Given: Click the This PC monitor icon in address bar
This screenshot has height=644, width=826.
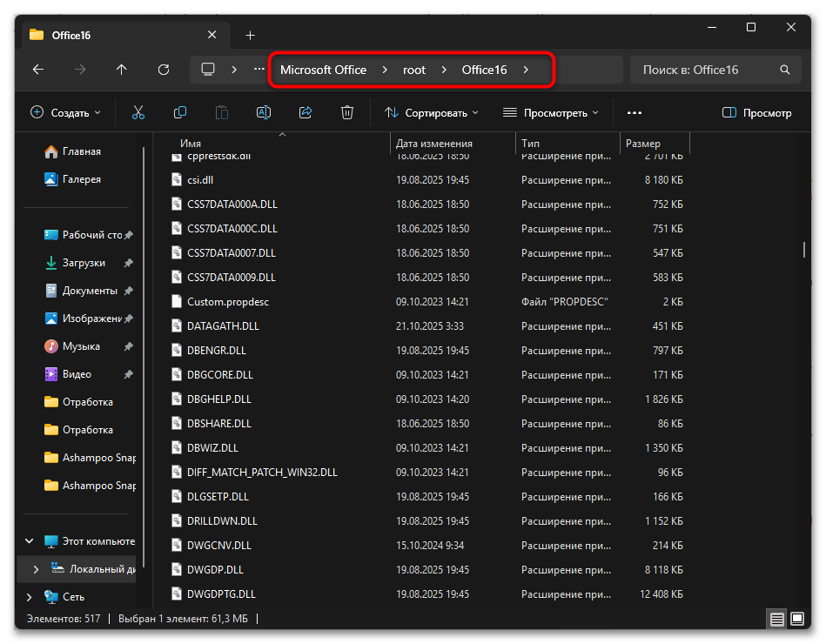Looking at the screenshot, I should (208, 70).
